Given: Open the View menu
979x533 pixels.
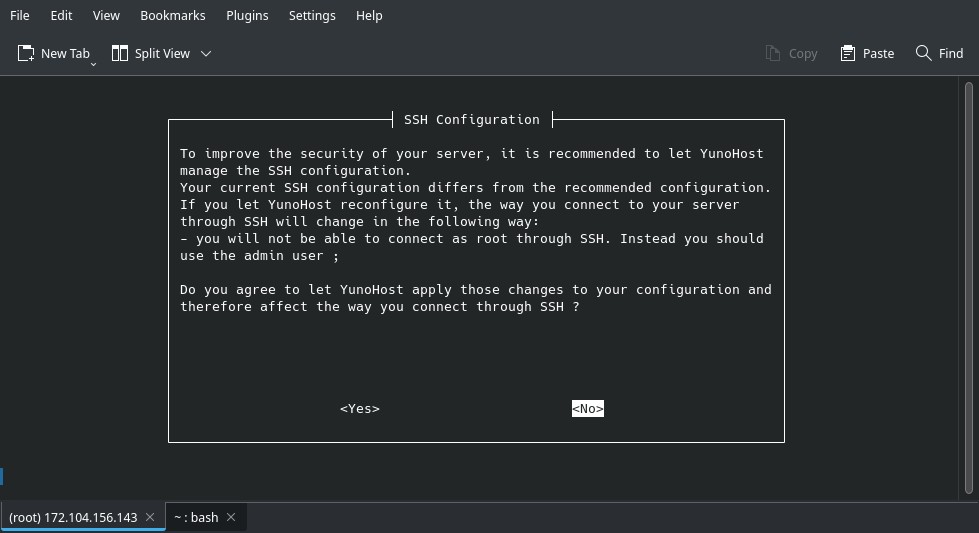Looking at the screenshot, I should point(106,15).
